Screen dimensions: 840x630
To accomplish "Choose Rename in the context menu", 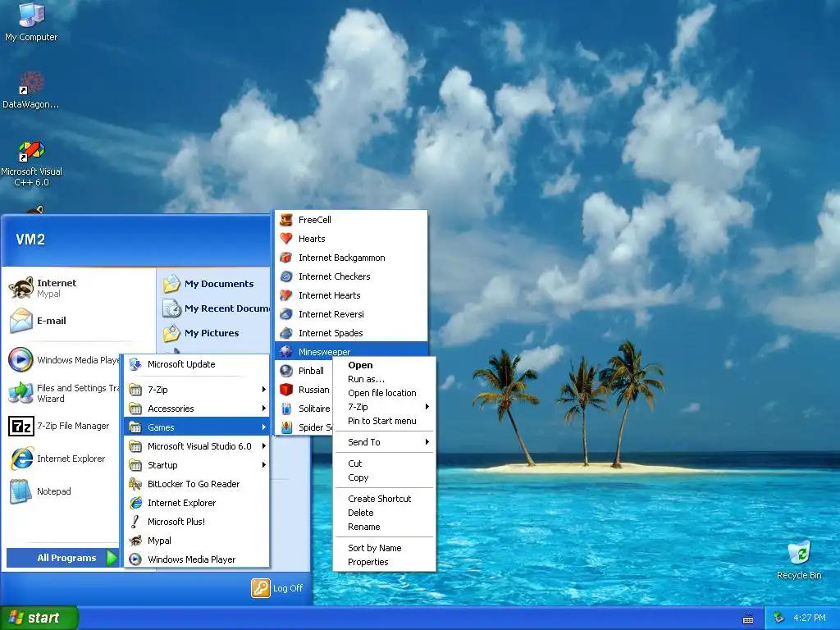I will point(384,527).
